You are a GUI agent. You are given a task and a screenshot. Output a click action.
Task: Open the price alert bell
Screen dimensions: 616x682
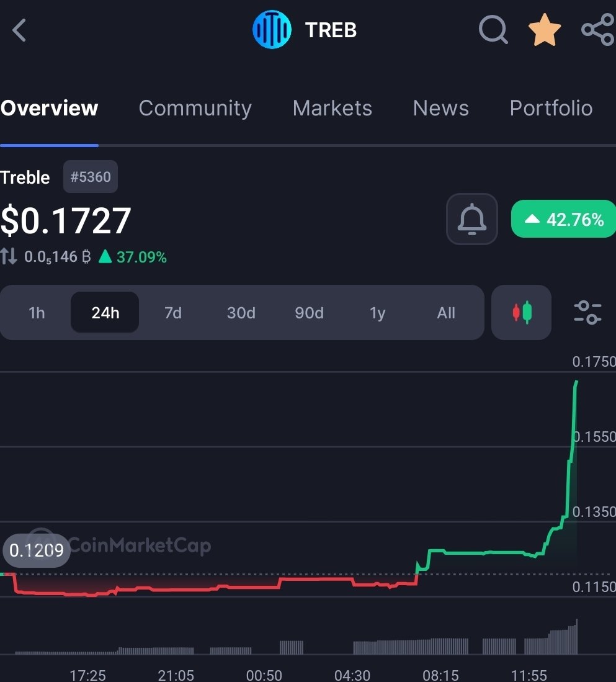[471, 219]
